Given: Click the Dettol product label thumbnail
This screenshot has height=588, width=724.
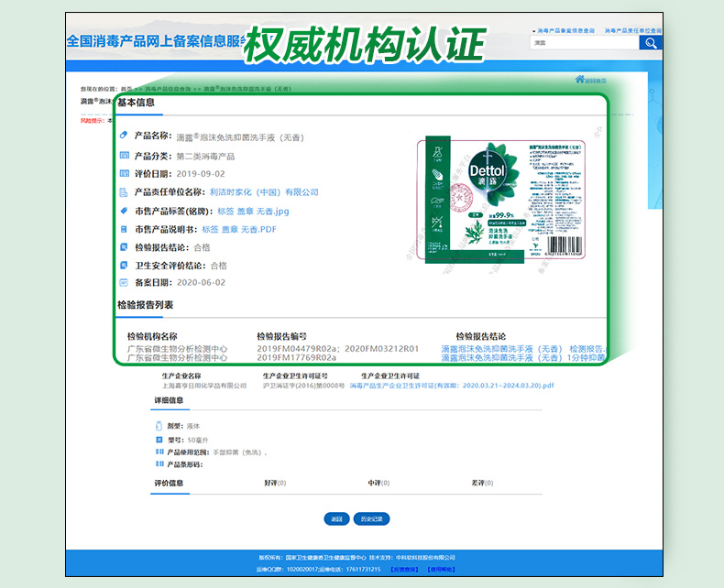Looking at the screenshot, I should click(x=501, y=200).
